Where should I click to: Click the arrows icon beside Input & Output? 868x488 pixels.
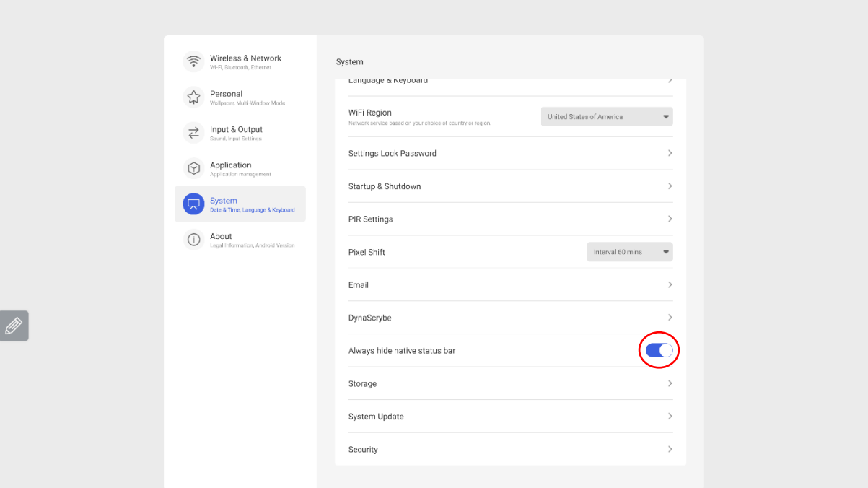(193, 133)
